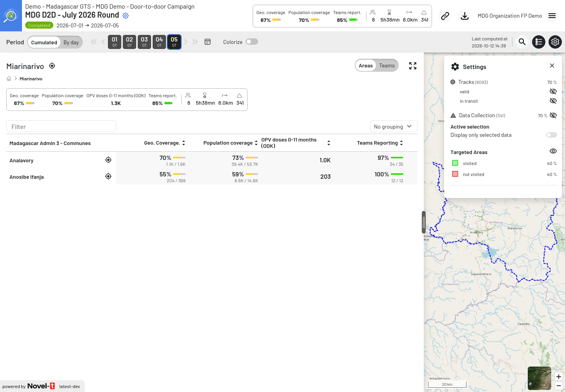Open the list panel icon
Viewport: 565px width, 392px height.
(x=539, y=42)
